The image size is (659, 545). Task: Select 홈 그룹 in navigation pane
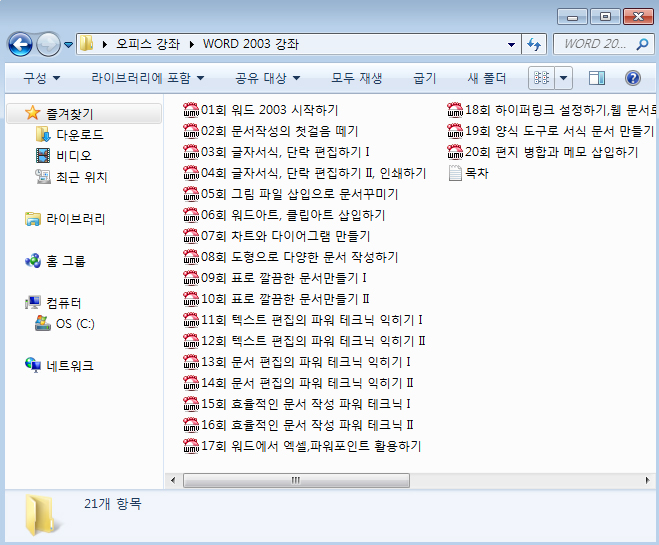coord(55,261)
